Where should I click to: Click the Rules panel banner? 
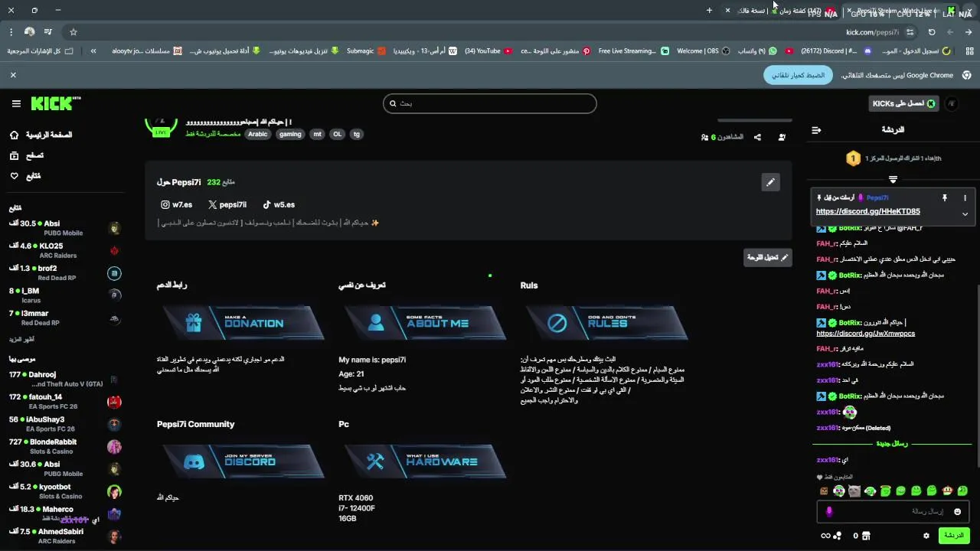(x=606, y=323)
